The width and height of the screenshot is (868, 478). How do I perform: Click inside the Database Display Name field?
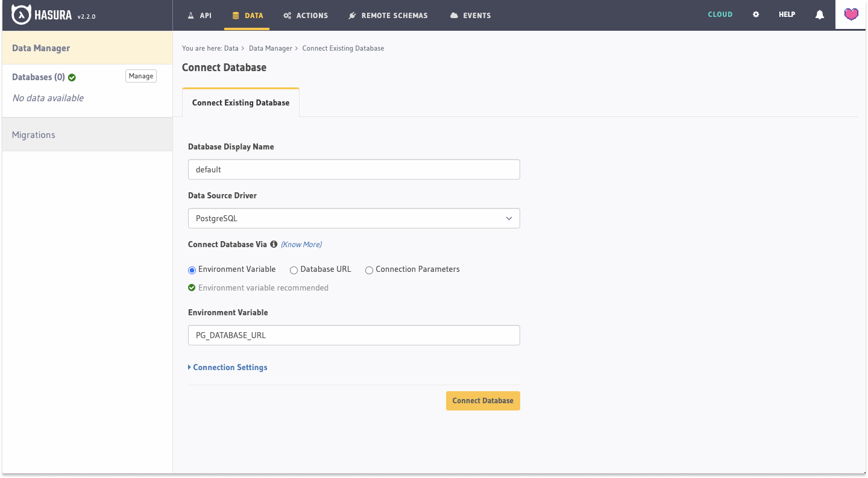354,169
